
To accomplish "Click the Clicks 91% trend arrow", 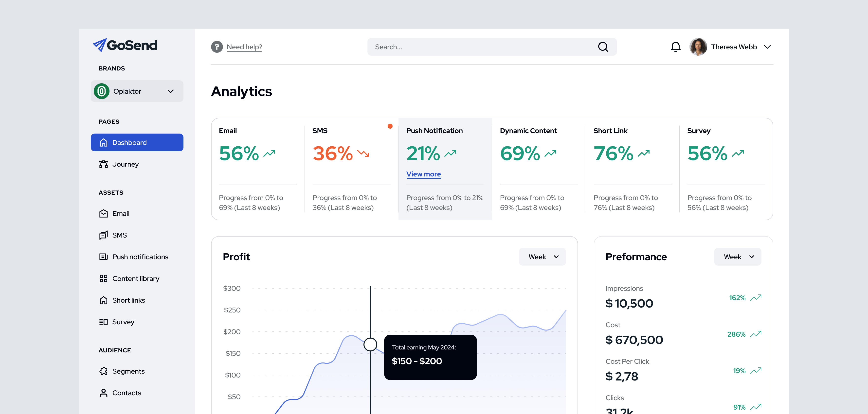I will tap(756, 407).
